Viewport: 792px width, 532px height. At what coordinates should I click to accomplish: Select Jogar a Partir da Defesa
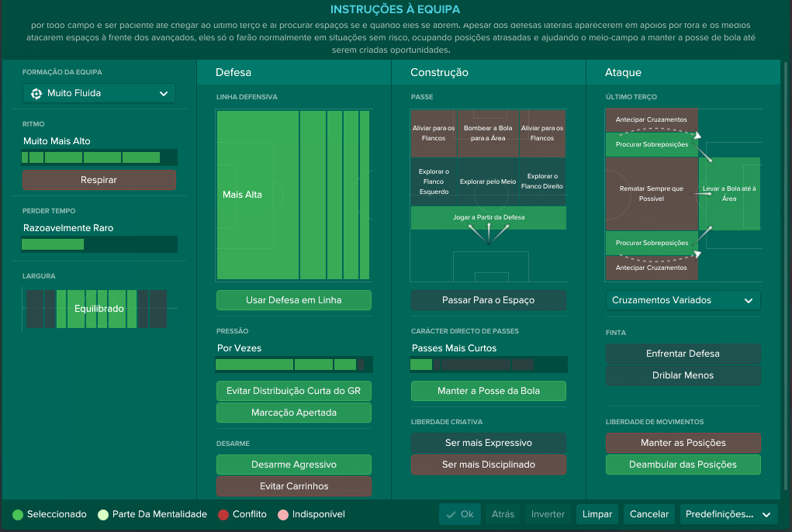pyautogui.click(x=489, y=218)
